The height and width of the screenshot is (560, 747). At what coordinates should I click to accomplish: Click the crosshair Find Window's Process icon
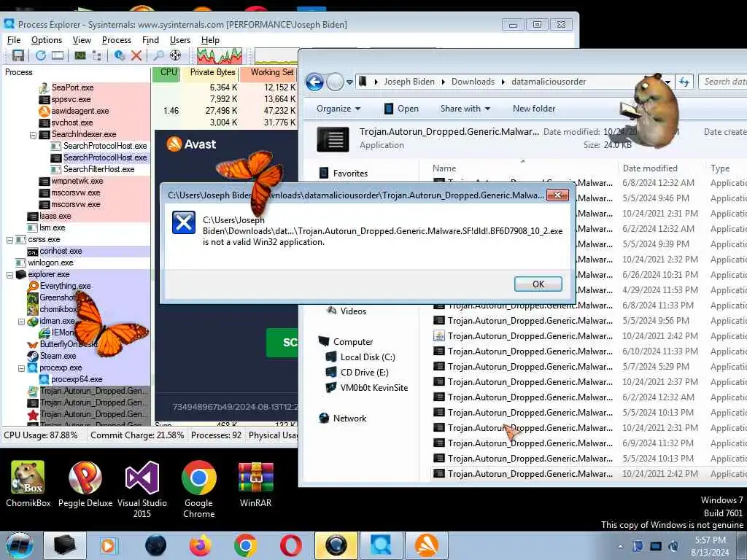(175, 55)
